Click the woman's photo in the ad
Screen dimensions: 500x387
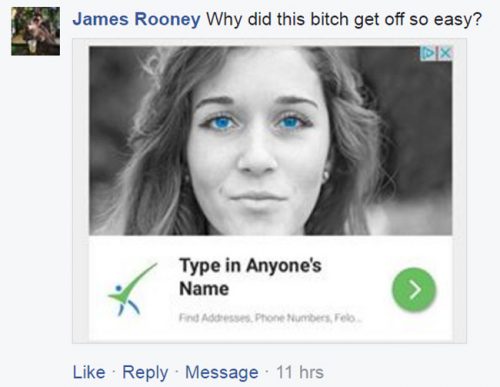(270, 141)
